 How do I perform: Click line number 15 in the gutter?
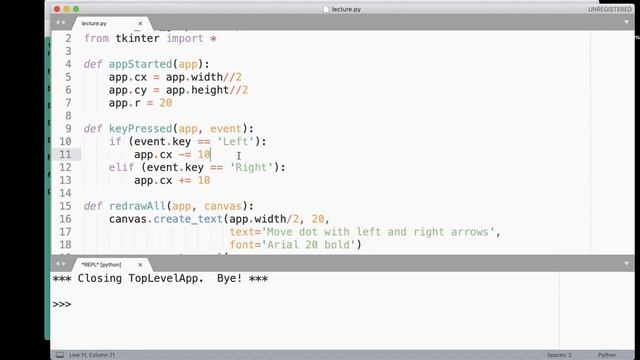[x=65, y=206]
